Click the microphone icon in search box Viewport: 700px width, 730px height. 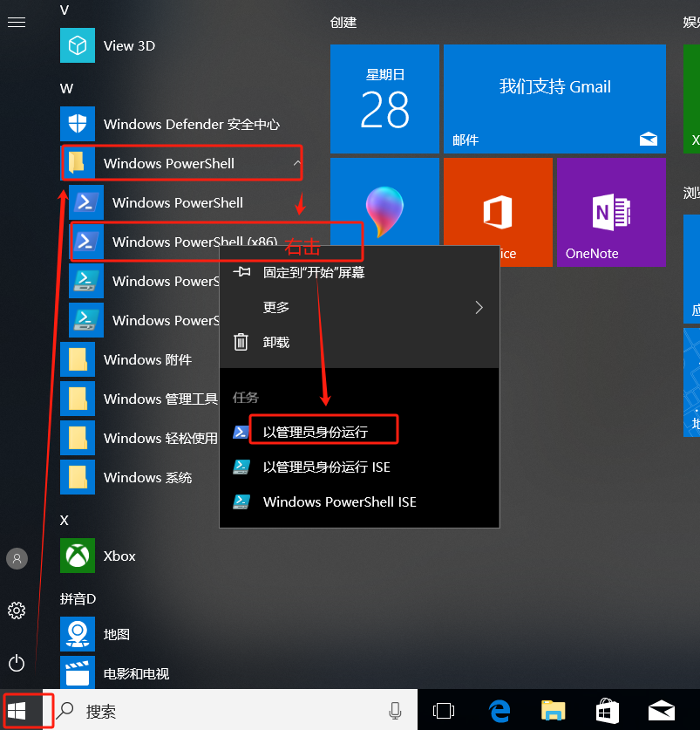click(x=395, y=711)
